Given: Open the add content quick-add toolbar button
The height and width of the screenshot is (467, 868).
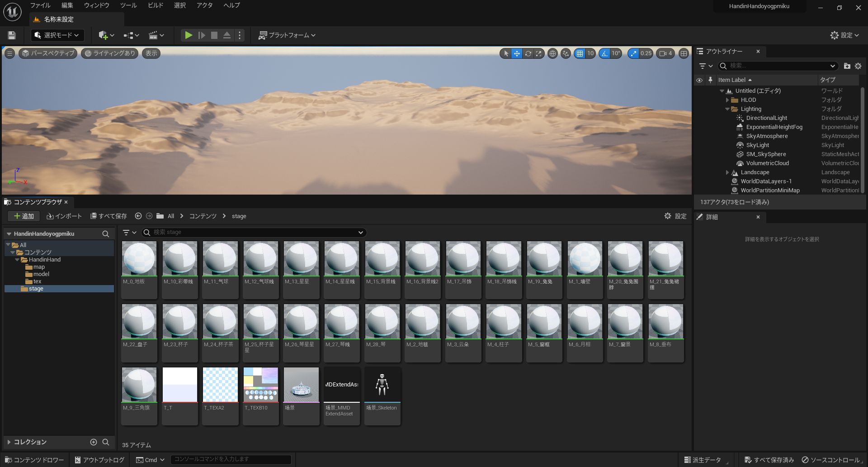Looking at the screenshot, I should pos(106,35).
